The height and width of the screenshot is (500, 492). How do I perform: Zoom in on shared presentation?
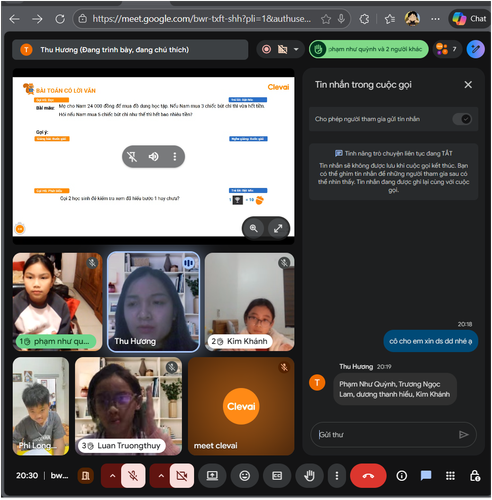[254, 228]
